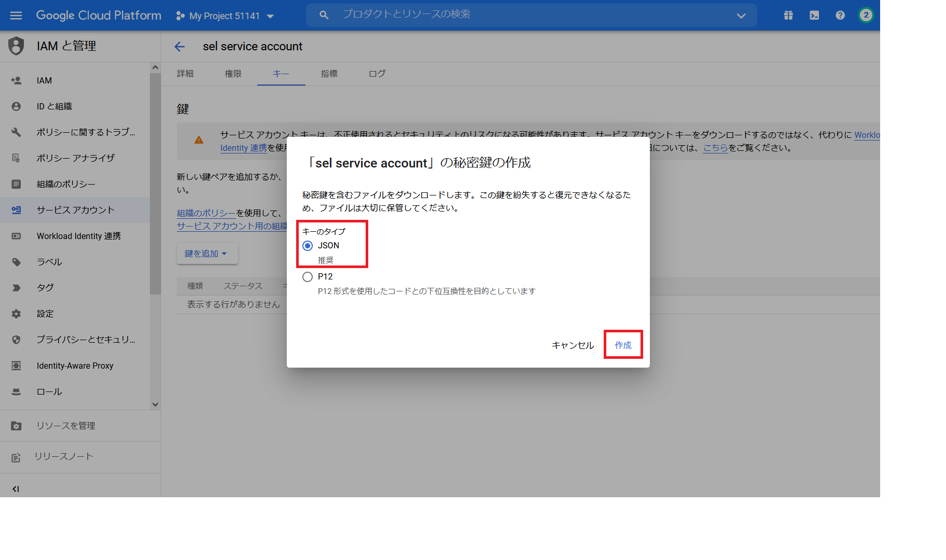Click the リソースを管理 folder icon
946x560 pixels.
point(16,426)
